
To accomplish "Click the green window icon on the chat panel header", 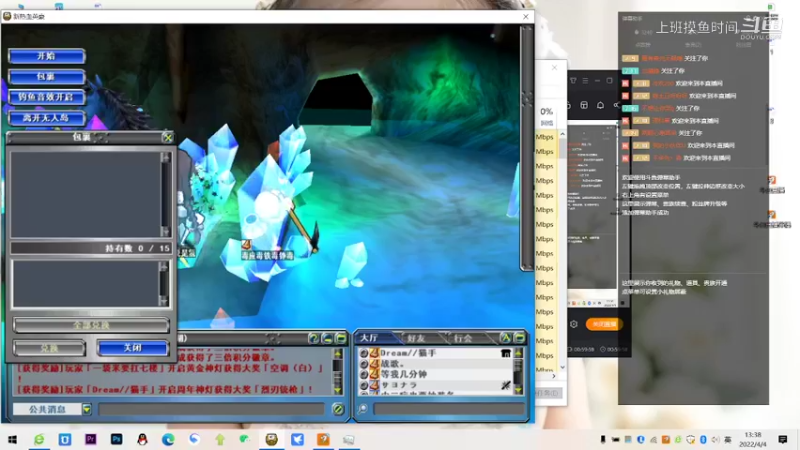I will [x=341, y=338].
